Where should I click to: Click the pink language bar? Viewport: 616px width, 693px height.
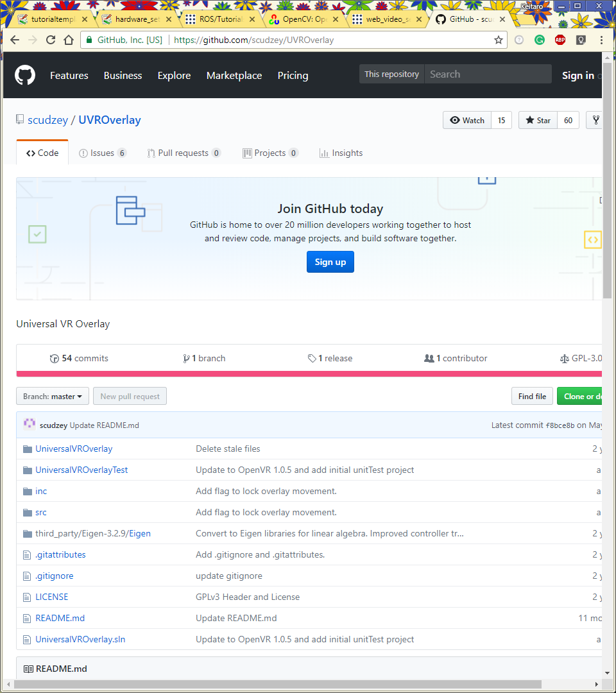[x=309, y=374]
